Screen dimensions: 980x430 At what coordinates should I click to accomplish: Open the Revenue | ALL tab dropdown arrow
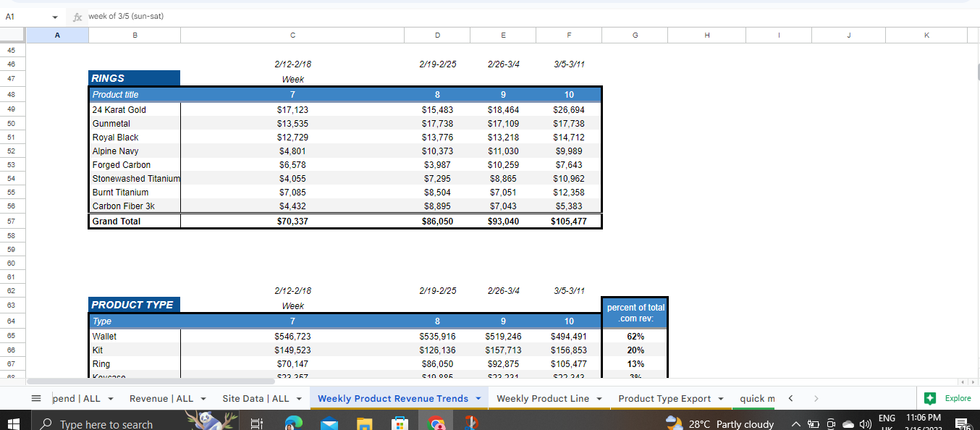click(203, 399)
